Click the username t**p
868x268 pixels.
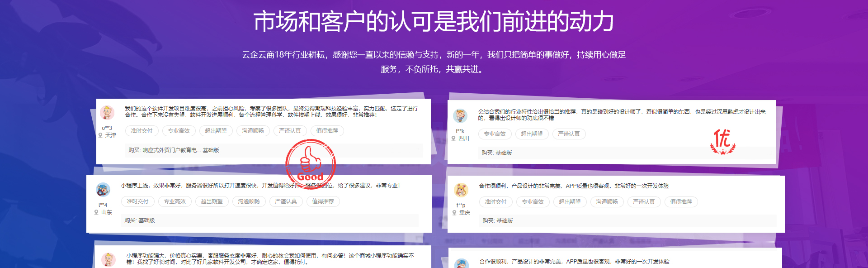click(x=461, y=206)
